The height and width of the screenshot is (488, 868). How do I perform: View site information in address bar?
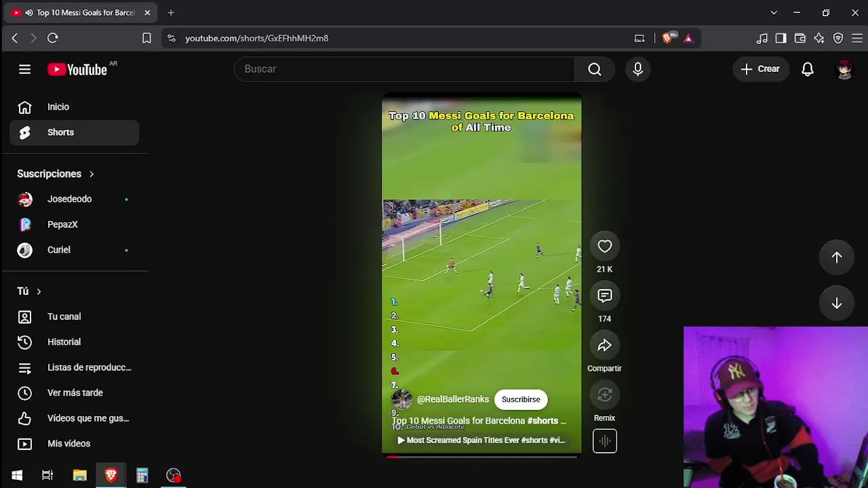(x=171, y=38)
